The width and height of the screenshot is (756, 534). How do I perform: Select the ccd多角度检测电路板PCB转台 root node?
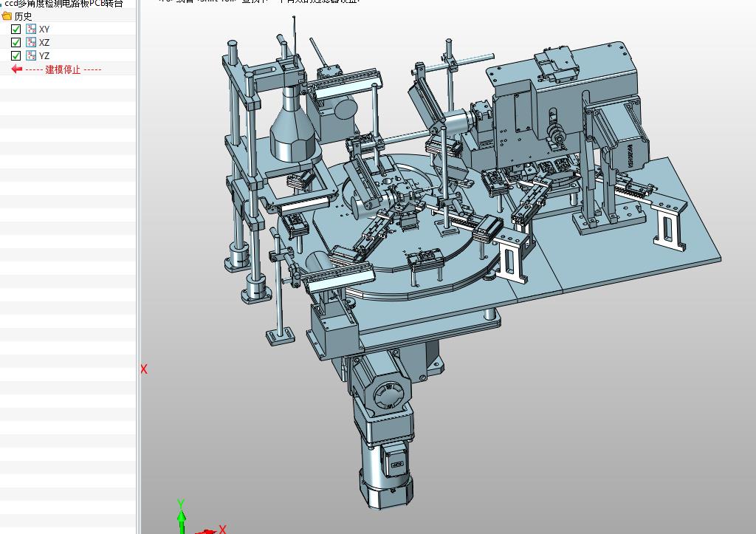coord(63,4)
